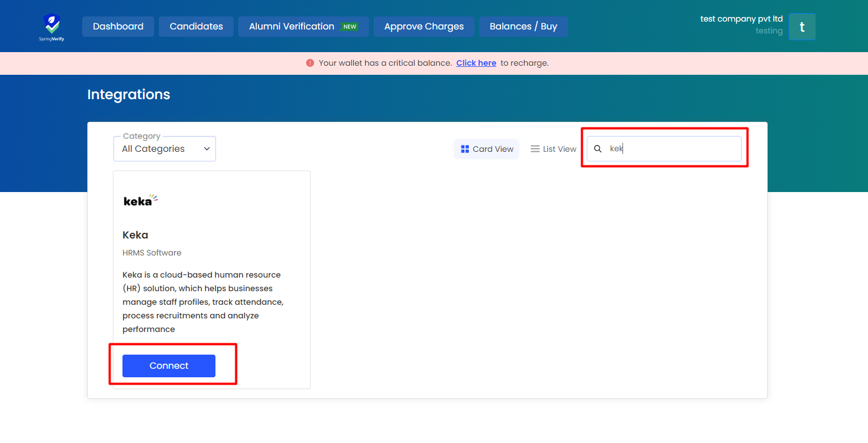Click the Keka logo on the card
Image resolution: width=868 pixels, height=443 pixels.
141,201
